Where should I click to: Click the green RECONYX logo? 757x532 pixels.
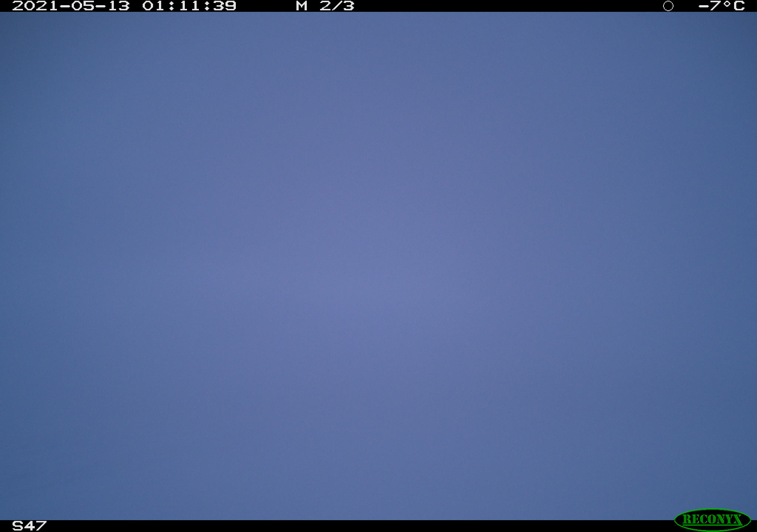[712, 520]
